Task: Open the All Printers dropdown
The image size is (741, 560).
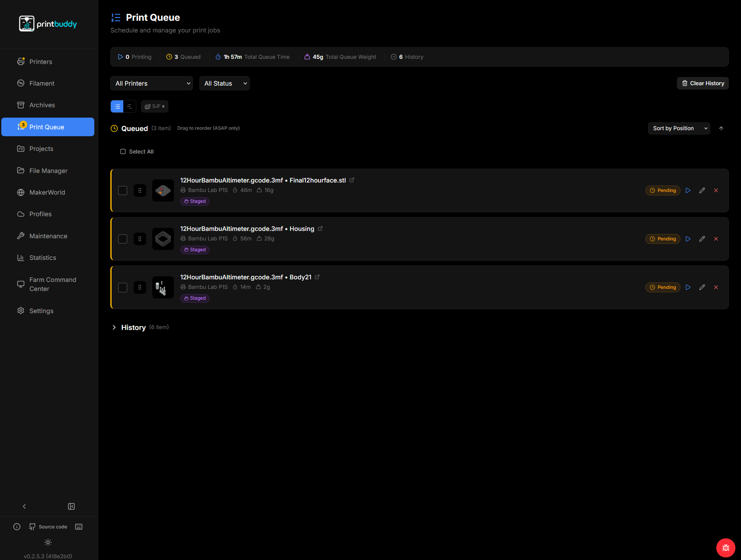Action: (x=151, y=83)
